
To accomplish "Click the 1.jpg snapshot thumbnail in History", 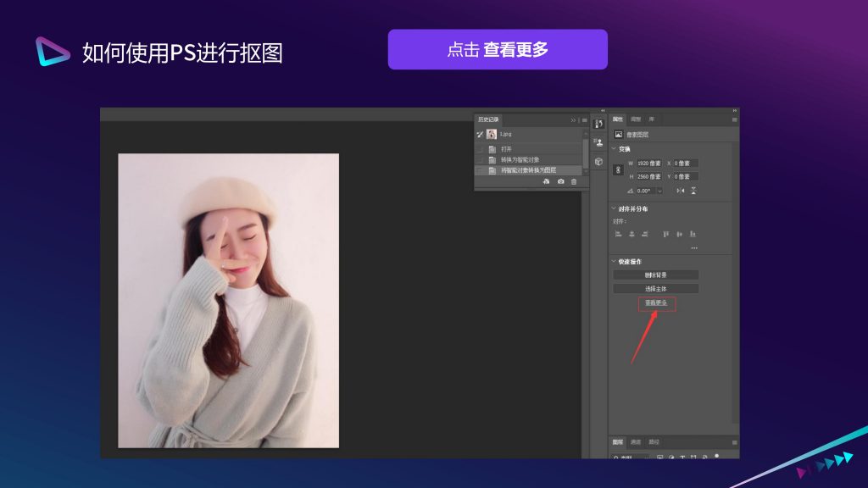I will (x=492, y=134).
